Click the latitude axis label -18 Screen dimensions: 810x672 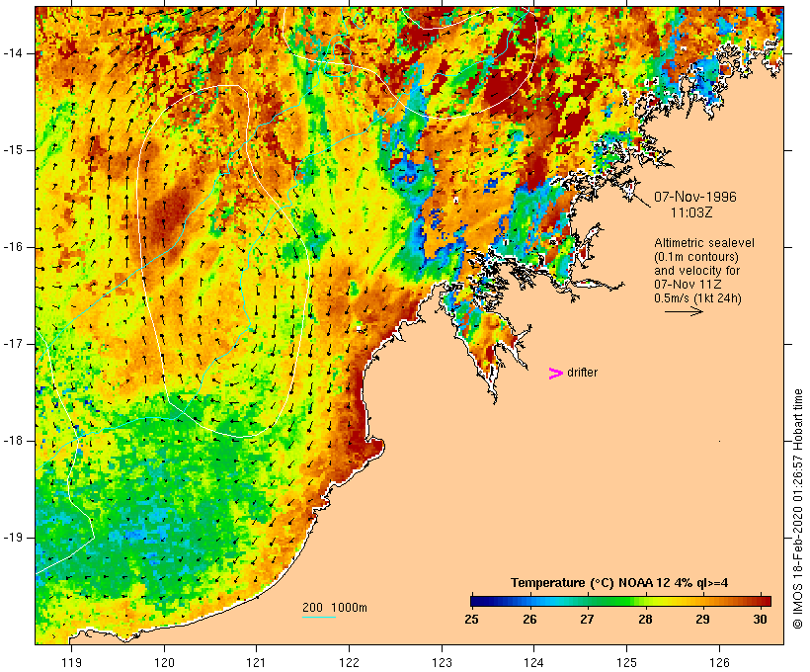click(x=13, y=441)
